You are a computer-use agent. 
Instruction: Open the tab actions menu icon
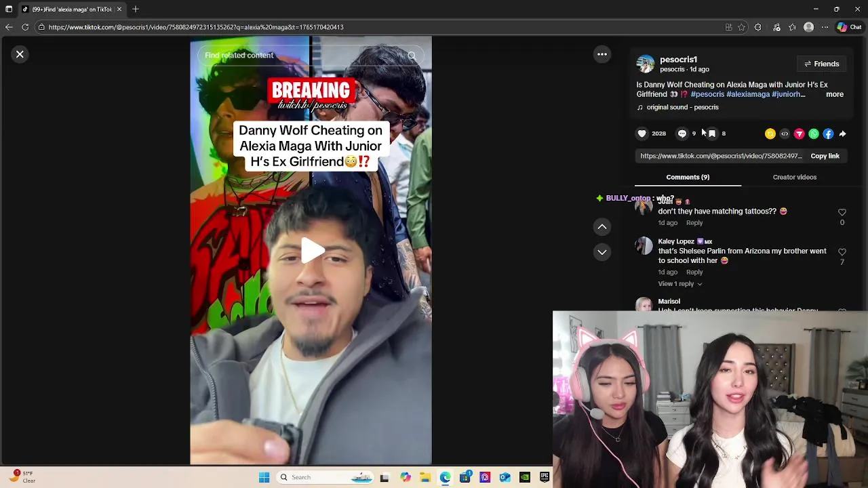coord(9,9)
